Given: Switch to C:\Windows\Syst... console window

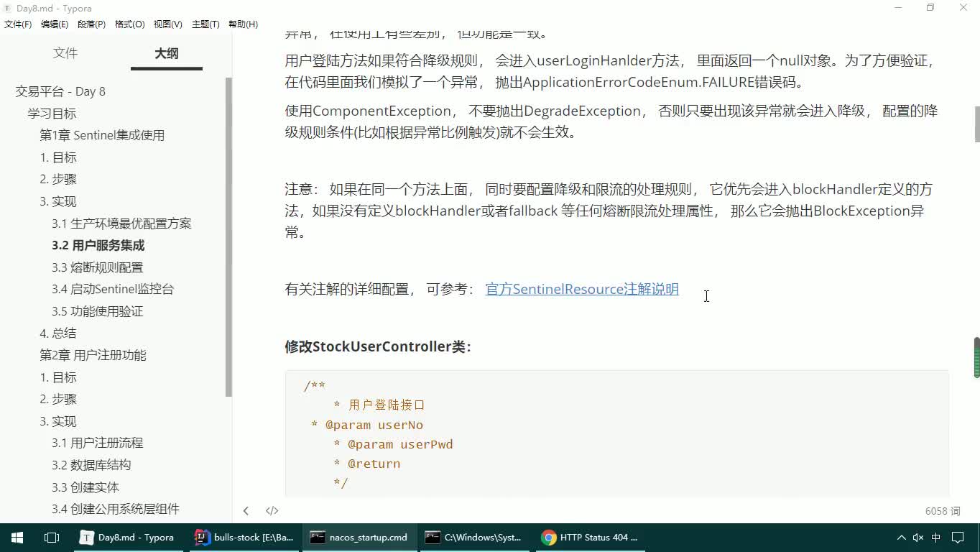Looking at the screenshot, I should click(474, 538).
